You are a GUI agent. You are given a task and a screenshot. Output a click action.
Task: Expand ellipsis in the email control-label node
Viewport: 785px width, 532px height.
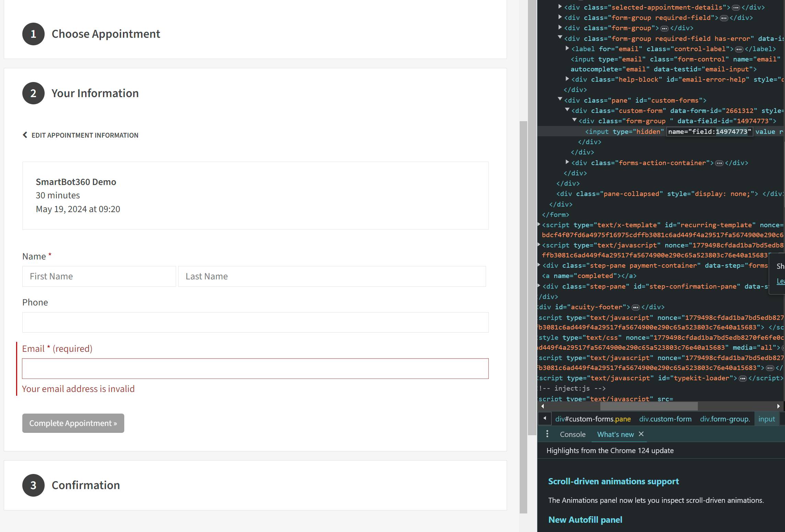pyautogui.click(x=739, y=49)
